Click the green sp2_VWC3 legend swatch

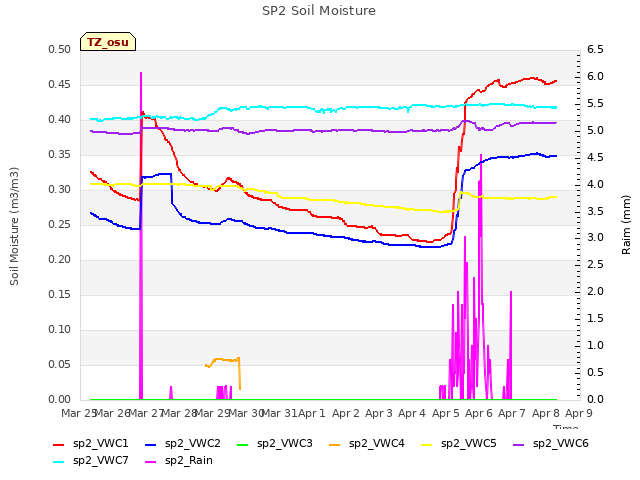coord(243,444)
